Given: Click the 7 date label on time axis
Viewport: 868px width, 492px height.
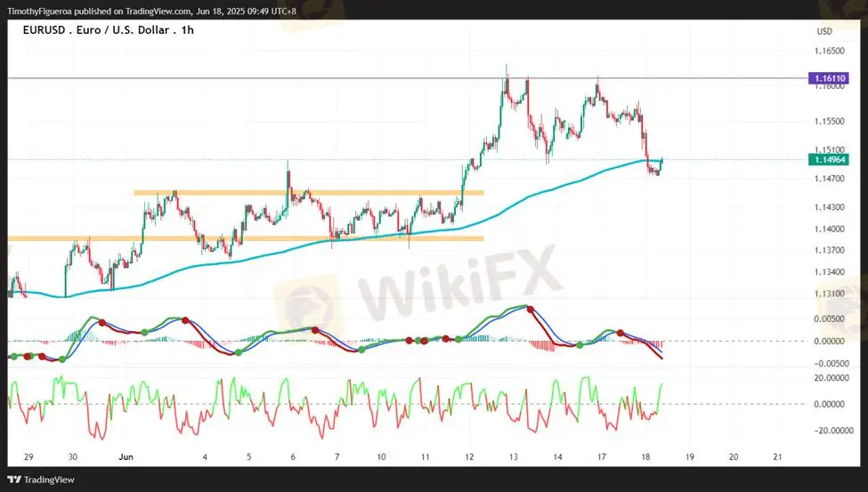Looking at the screenshot, I should [337, 457].
